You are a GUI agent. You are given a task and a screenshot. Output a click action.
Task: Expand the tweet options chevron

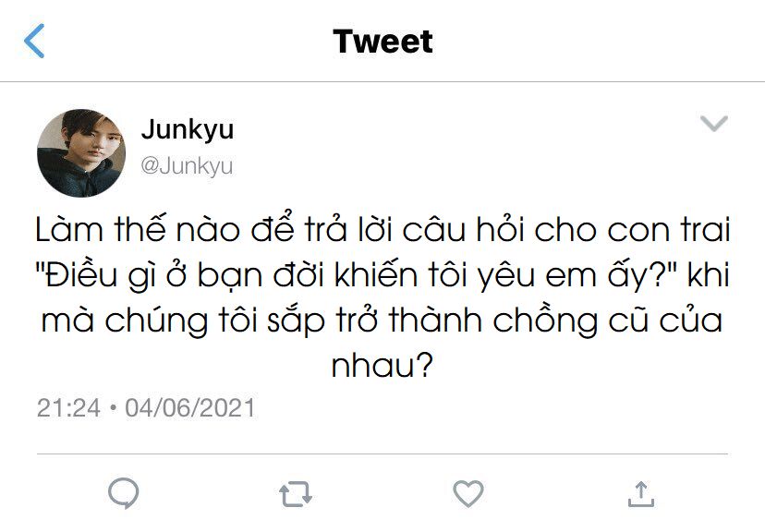(714, 124)
